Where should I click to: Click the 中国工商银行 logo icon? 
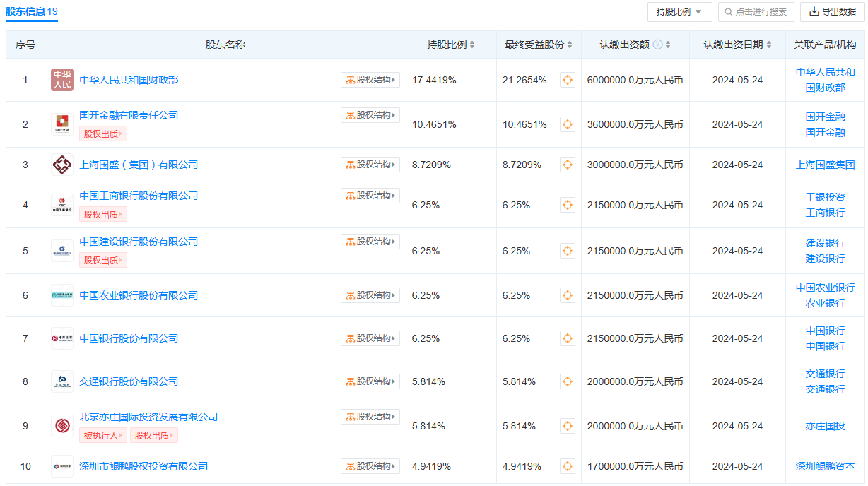pos(62,205)
